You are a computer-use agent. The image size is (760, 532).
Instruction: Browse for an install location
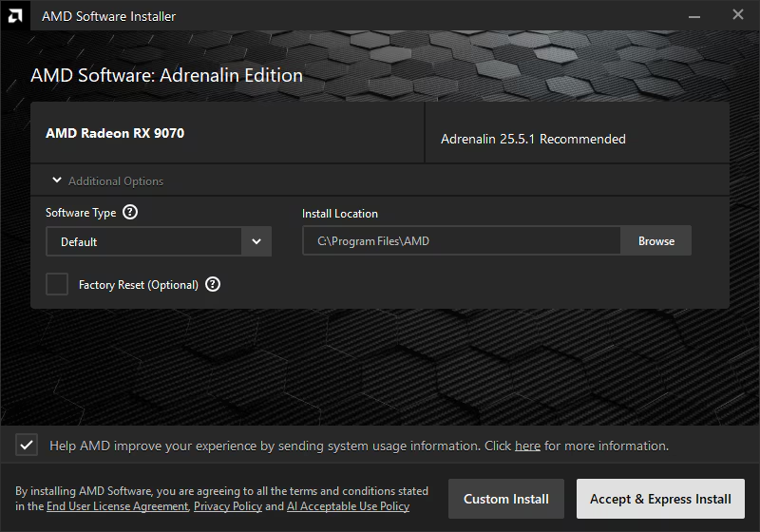(656, 240)
